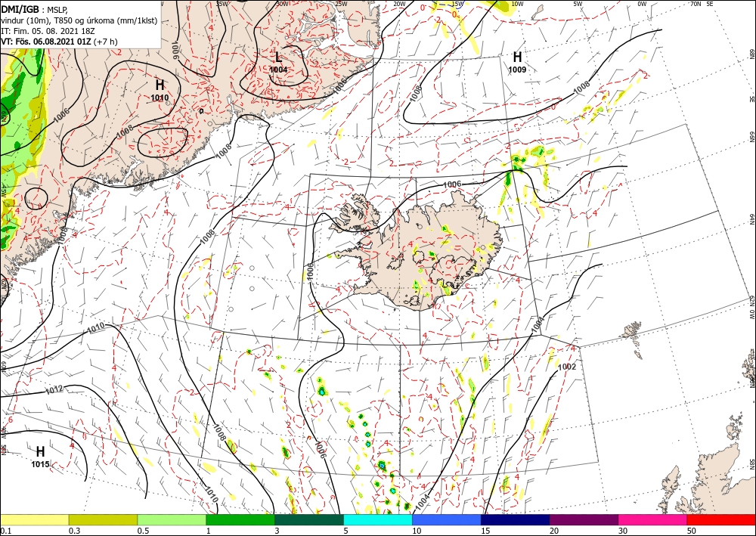Viewport: 756px width, 536px height.
Task: Click the "1012" isobar label
Action: [54, 389]
